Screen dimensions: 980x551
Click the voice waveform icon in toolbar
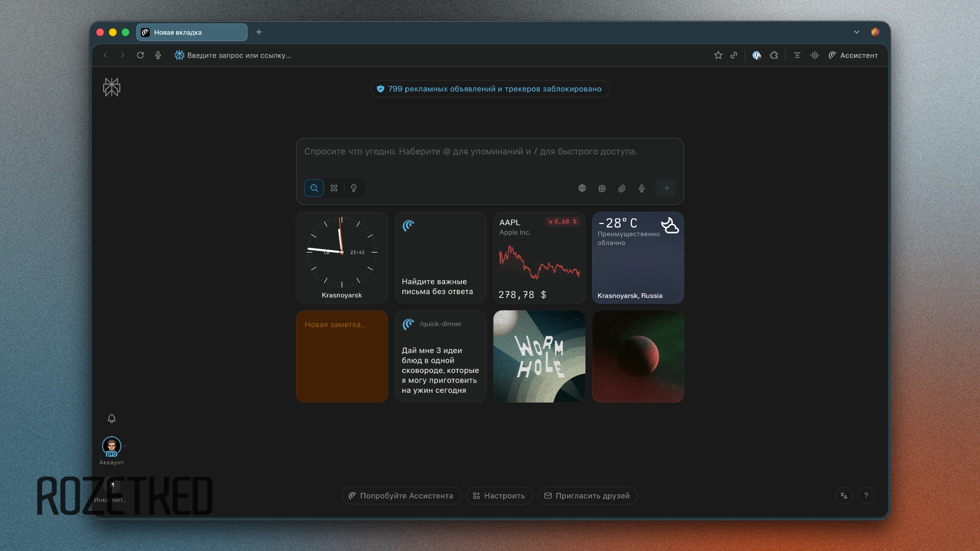pyautogui.click(x=815, y=55)
